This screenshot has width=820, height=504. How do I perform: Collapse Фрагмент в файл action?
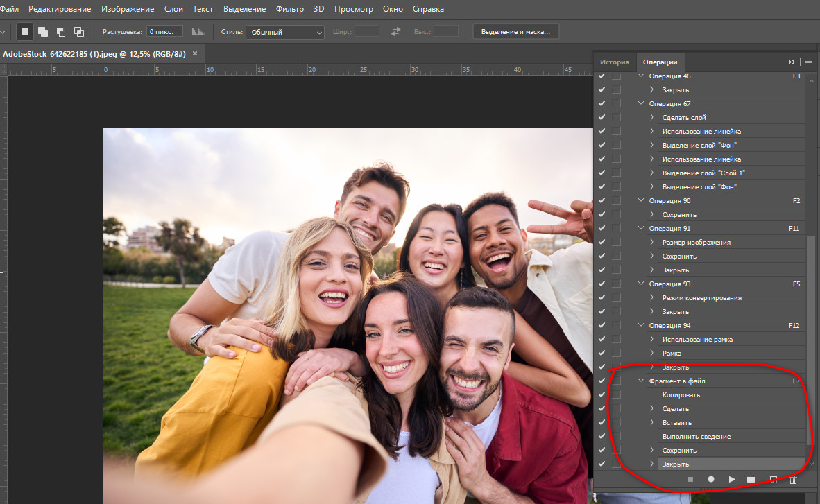tap(640, 381)
